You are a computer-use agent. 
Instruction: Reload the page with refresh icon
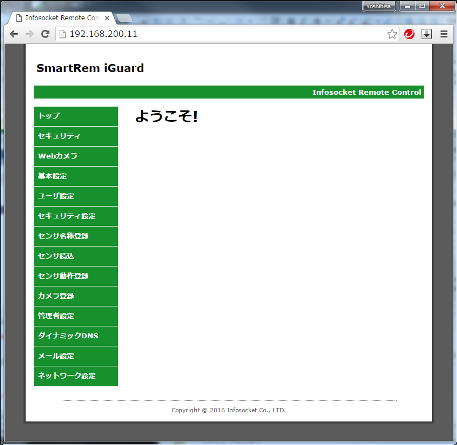45,34
